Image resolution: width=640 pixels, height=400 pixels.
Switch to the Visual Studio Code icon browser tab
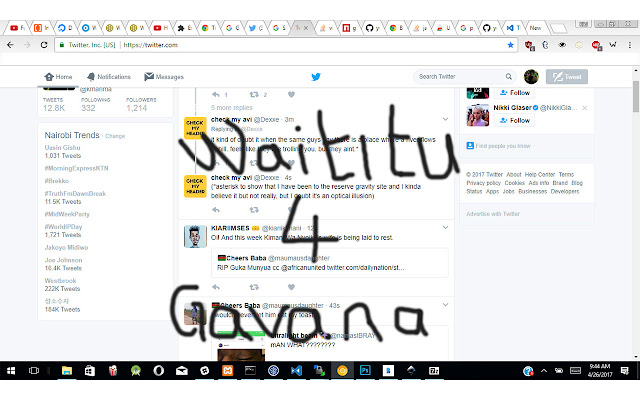click(x=513, y=28)
